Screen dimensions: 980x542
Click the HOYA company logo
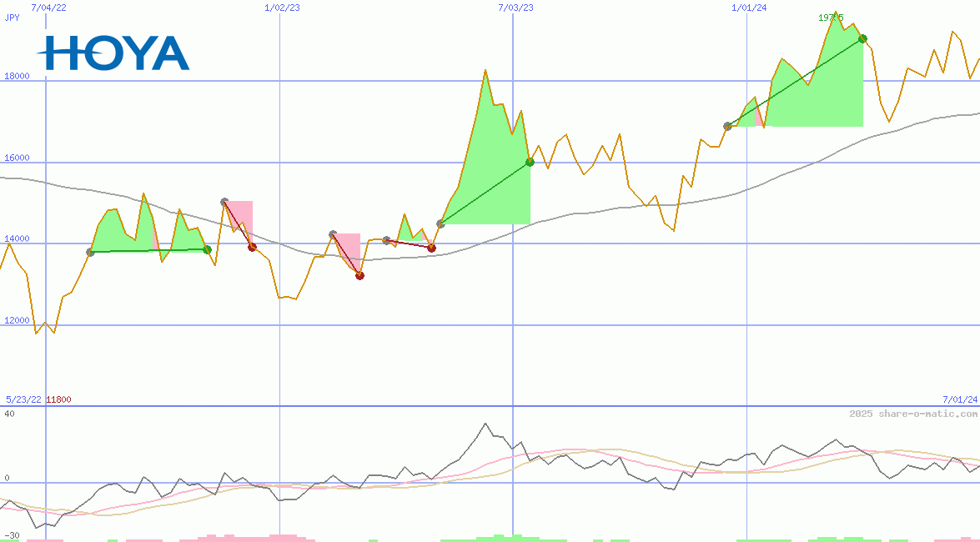[113, 53]
